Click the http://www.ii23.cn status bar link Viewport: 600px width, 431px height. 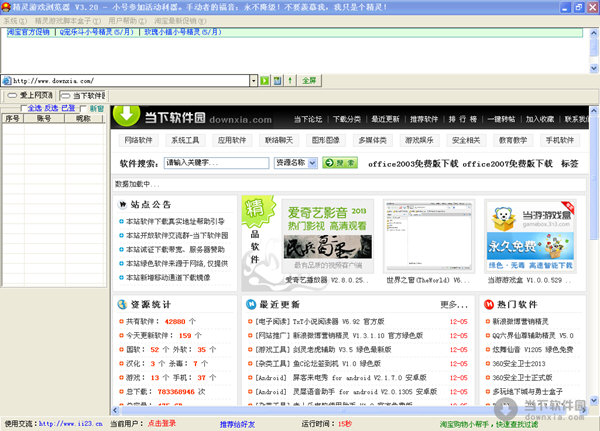(x=71, y=424)
